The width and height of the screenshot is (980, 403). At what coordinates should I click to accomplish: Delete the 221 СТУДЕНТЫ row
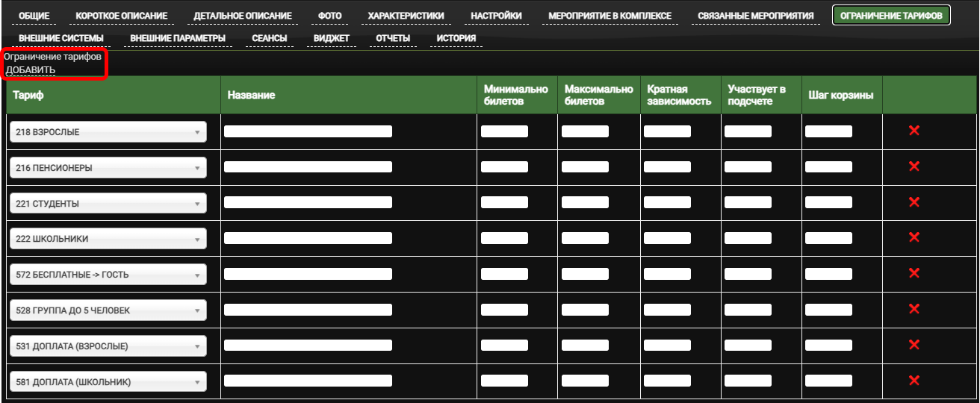[913, 202]
